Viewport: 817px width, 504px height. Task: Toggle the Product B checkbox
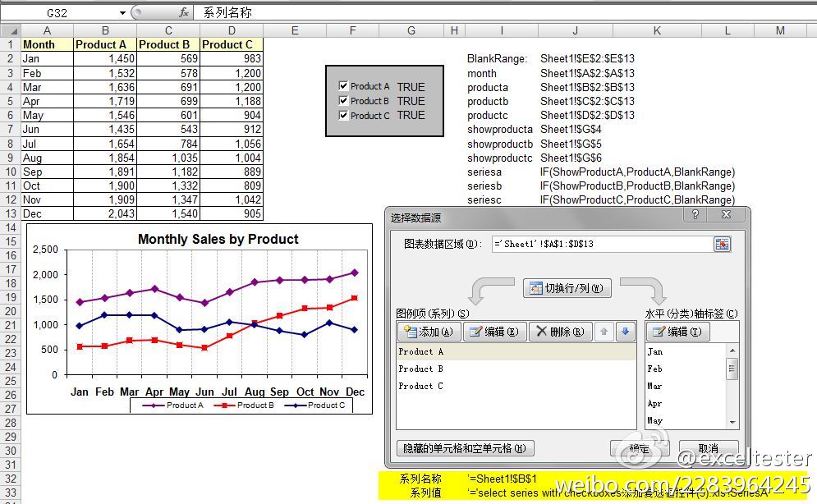(x=343, y=101)
